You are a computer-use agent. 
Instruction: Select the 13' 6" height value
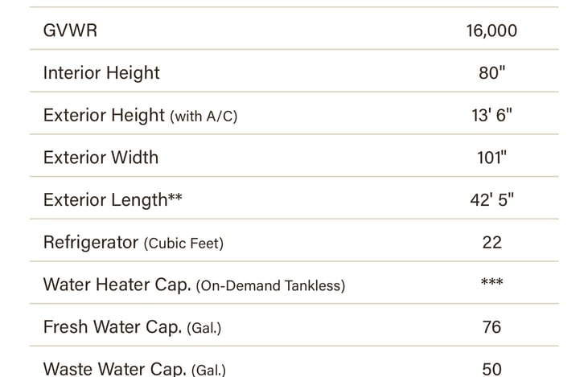491,115
